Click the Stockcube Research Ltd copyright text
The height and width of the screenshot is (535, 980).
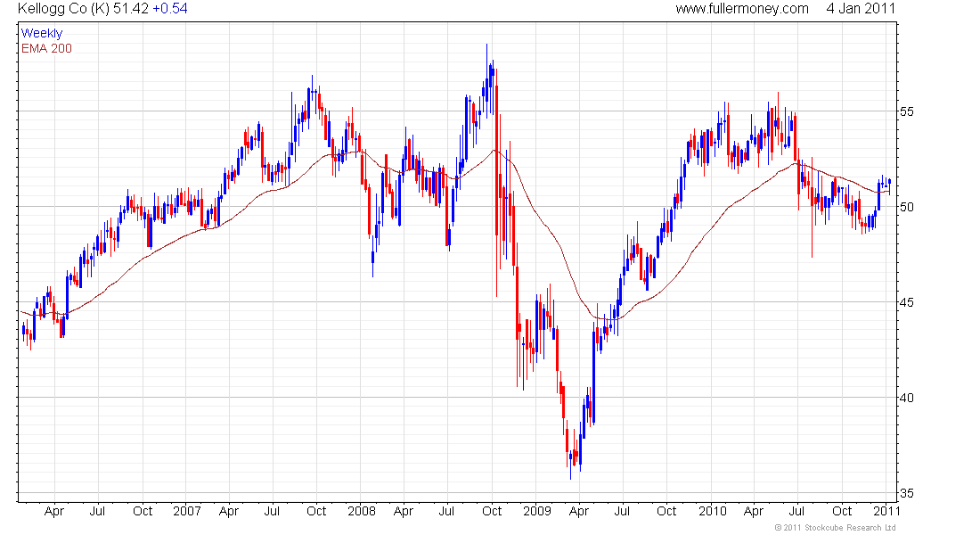(x=835, y=528)
